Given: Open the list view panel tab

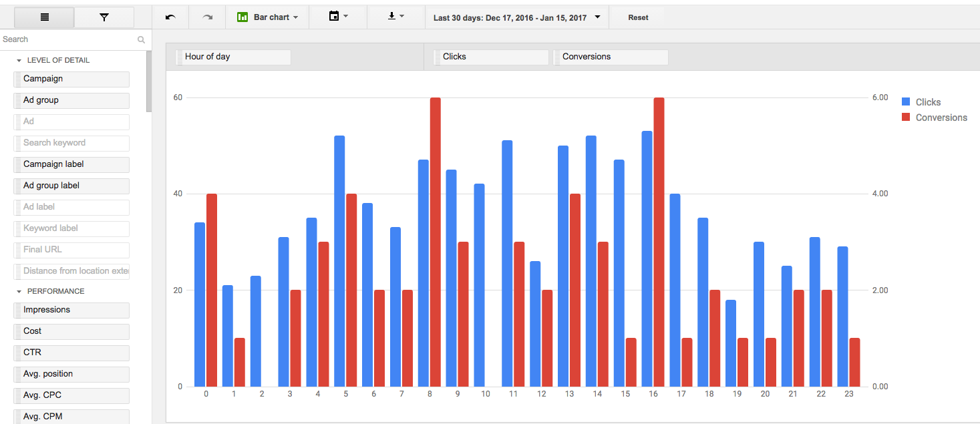Looking at the screenshot, I should click(x=44, y=17).
